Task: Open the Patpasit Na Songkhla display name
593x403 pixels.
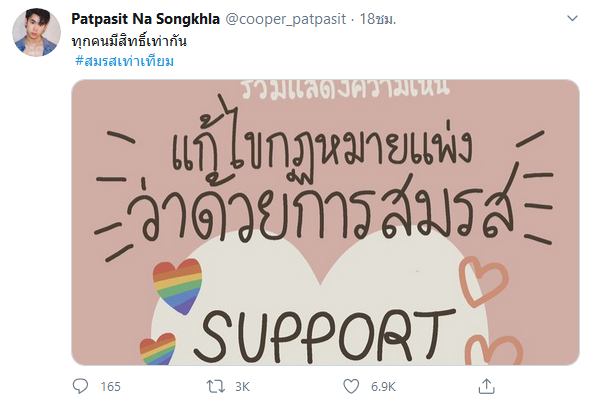Action: (x=146, y=19)
